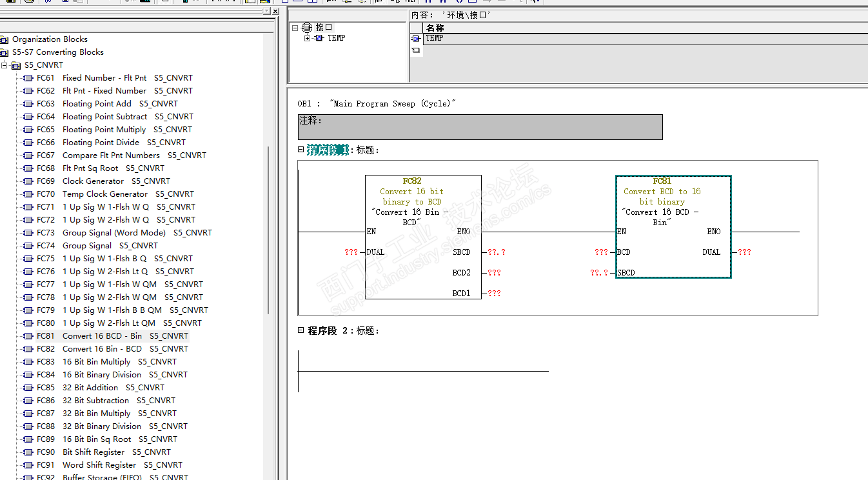The height and width of the screenshot is (480, 868).
Task: Select FC77 1 Up Sig W 1-Flsh W QM
Action: click(120, 285)
